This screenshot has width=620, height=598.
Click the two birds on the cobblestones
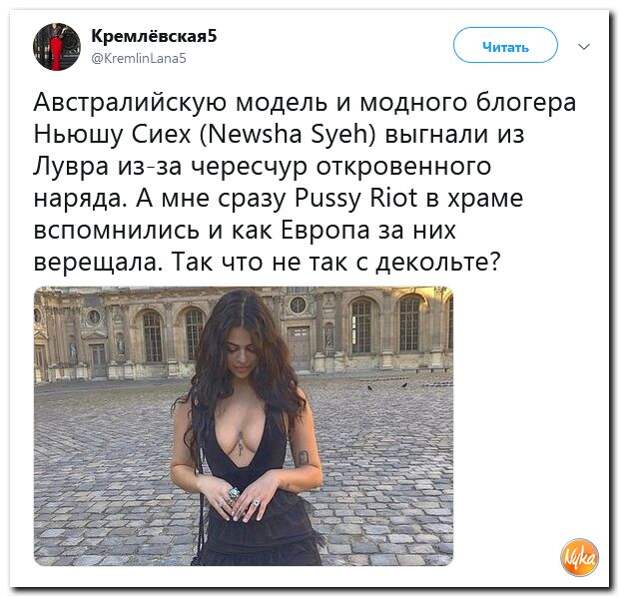click(x=387, y=386)
